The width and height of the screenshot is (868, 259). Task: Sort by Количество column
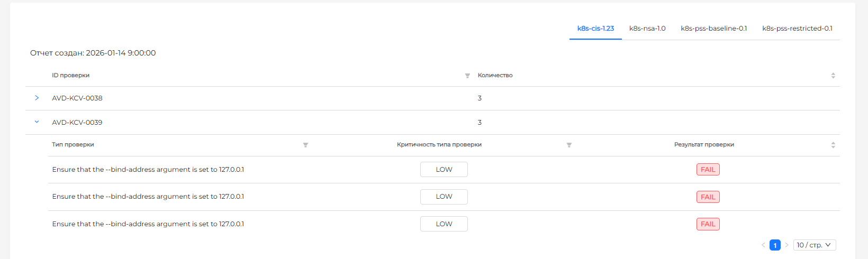[x=833, y=76]
